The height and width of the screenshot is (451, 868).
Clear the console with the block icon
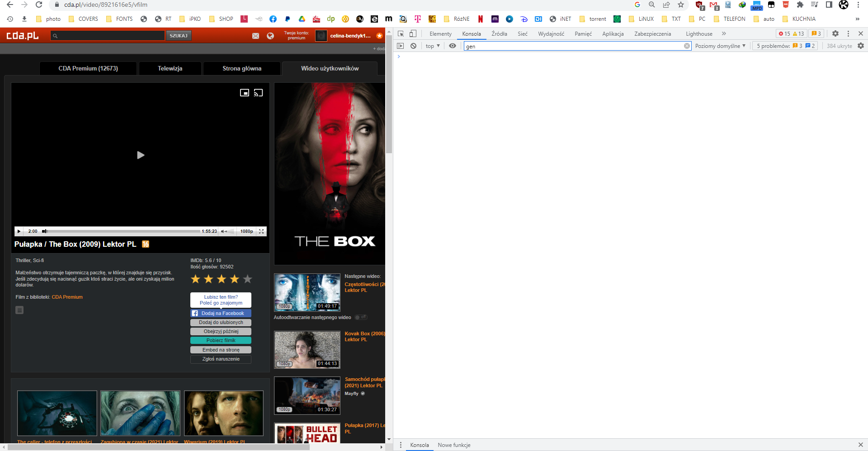[413, 46]
